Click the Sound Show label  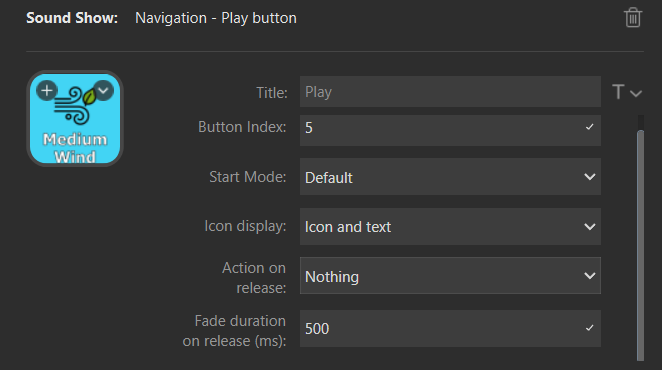point(72,18)
